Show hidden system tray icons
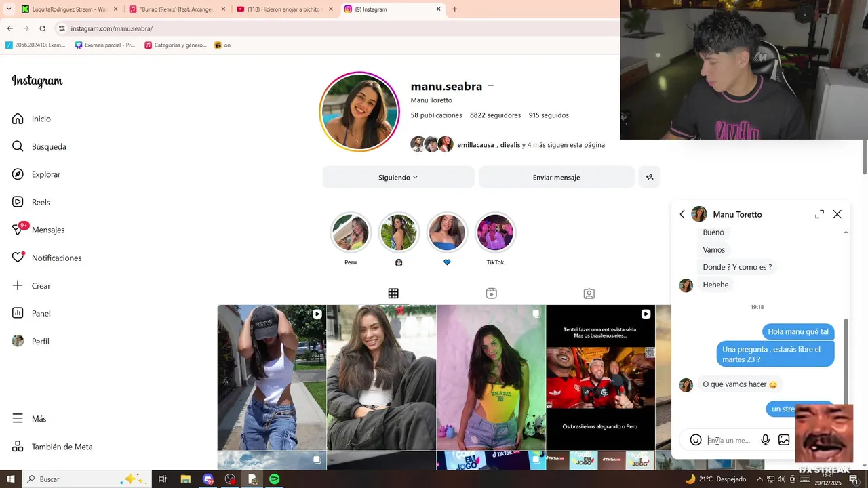The width and height of the screenshot is (868, 488). [760, 479]
